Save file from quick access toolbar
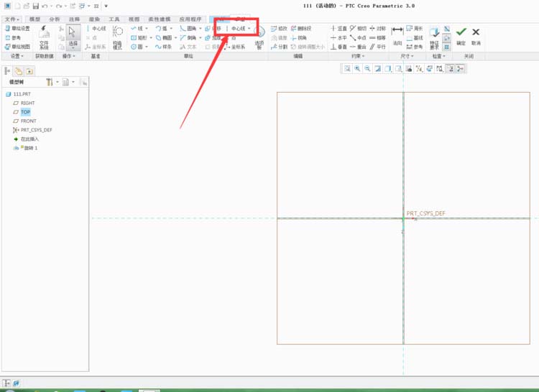539x392 pixels. click(36, 6)
